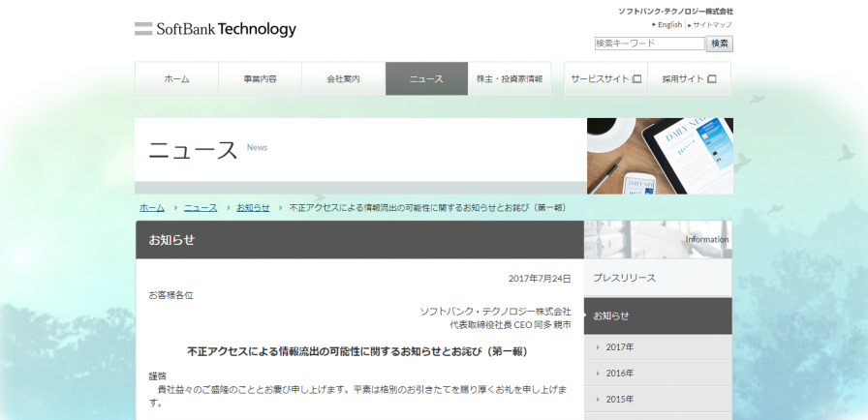Image resolution: width=868 pixels, height=420 pixels.
Task: Focus the 検索キーワード search field
Action: point(649,44)
